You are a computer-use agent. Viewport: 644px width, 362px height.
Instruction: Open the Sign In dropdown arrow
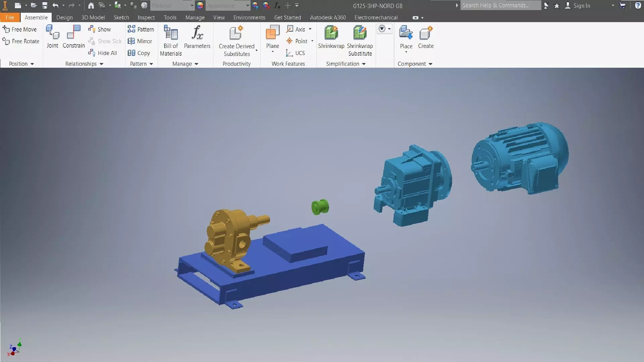pyautogui.click(x=613, y=5)
